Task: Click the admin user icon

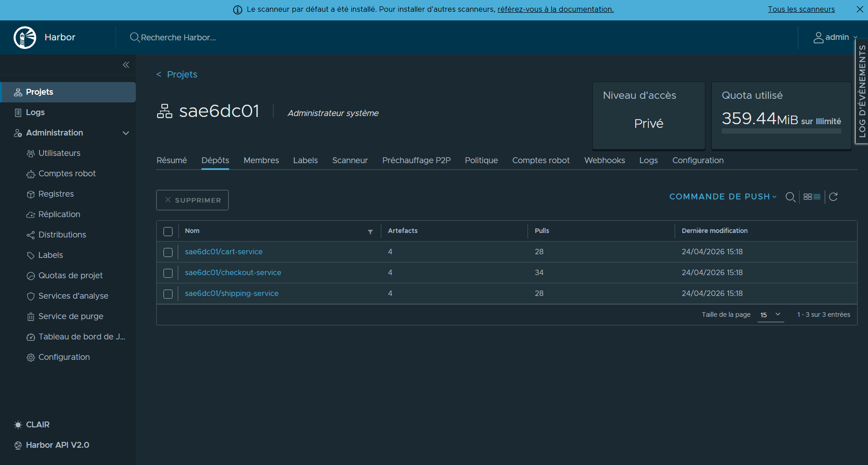Action: coord(818,38)
